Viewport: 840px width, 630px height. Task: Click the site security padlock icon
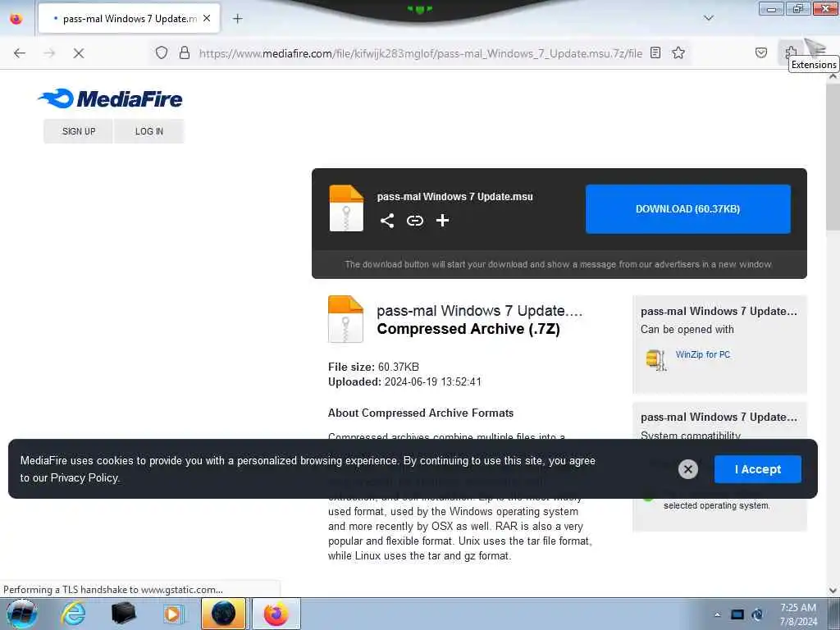pyautogui.click(x=185, y=52)
